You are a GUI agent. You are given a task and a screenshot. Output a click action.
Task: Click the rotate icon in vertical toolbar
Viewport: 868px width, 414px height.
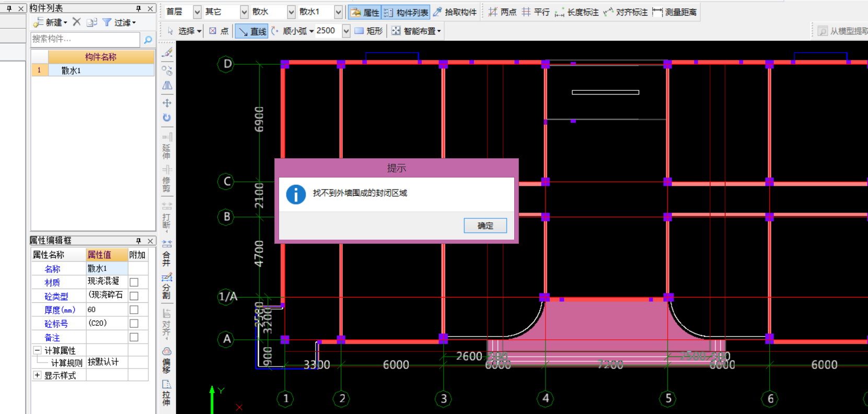(x=167, y=118)
